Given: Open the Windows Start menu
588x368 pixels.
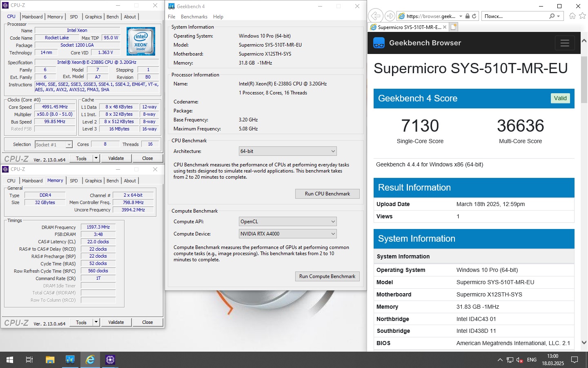Looking at the screenshot, I should (x=10, y=360).
